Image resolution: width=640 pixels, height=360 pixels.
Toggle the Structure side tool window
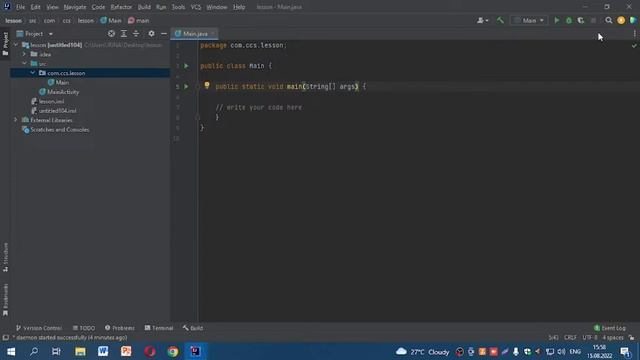[x=5, y=257]
